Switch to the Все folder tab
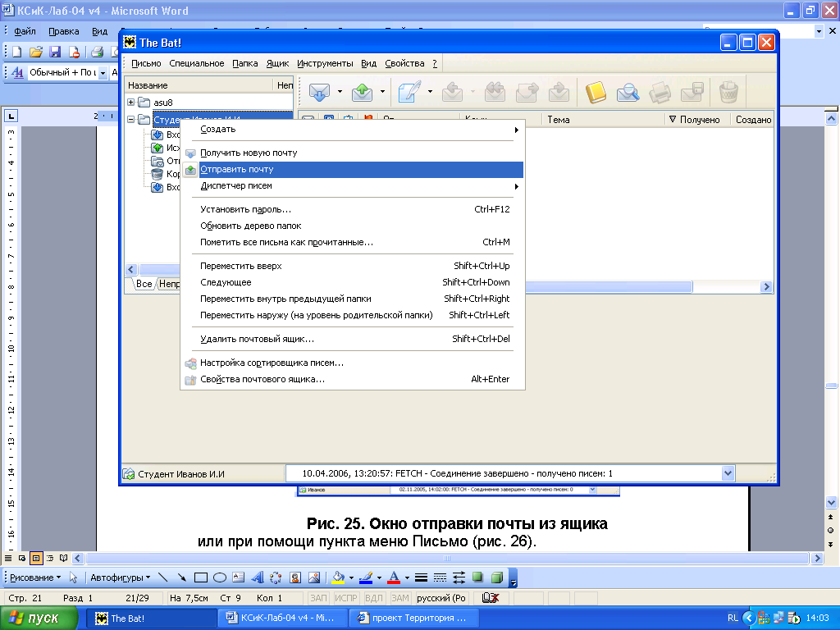The width and height of the screenshot is (840, 630). point(144,284)
